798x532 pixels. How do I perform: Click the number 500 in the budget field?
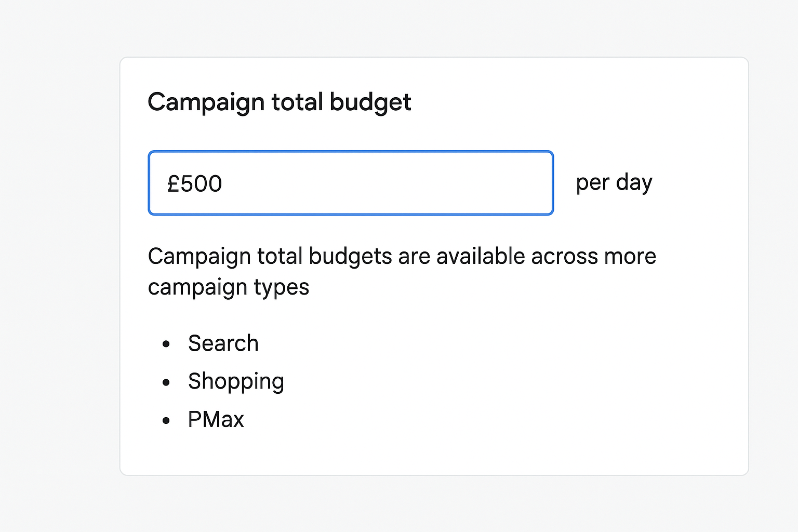tap(202, 184)
